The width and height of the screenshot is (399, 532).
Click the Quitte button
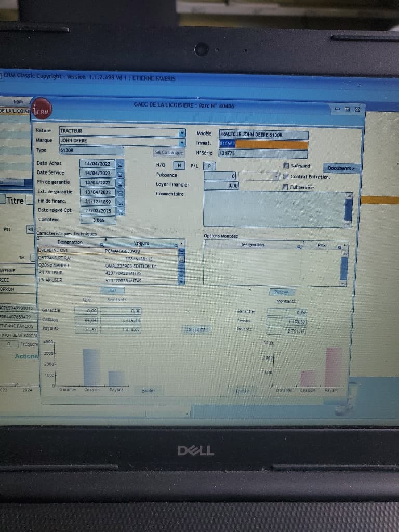[x=242, y=391]
